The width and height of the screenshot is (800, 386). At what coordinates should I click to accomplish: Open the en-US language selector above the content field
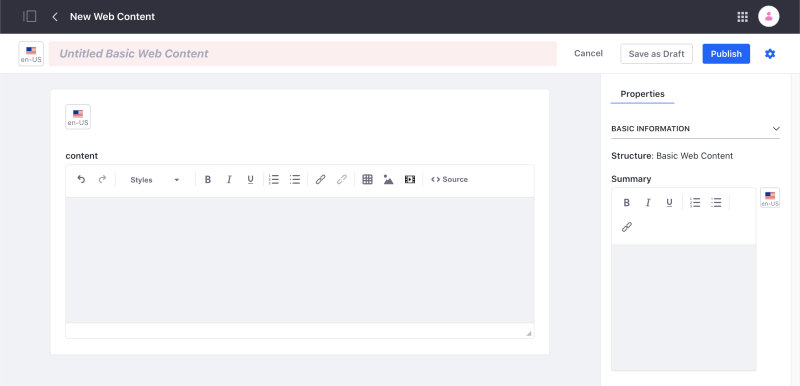pyautogui.click(x=78, y=117)
